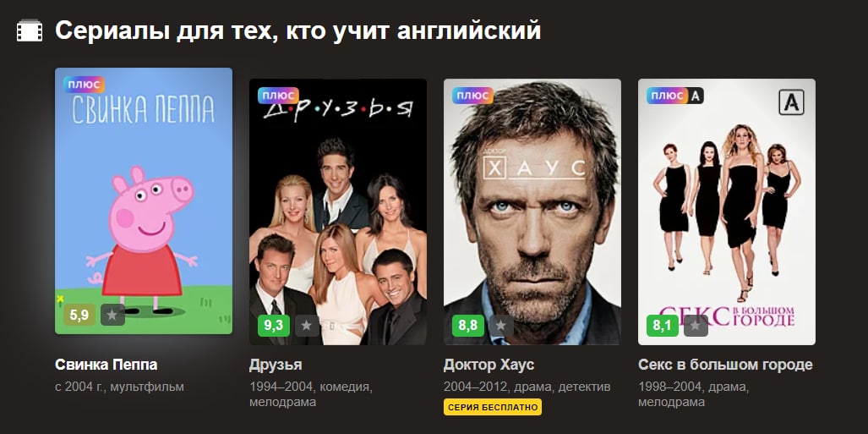Select the Доктор Хаус poster thumbnail

coord(532,212)
